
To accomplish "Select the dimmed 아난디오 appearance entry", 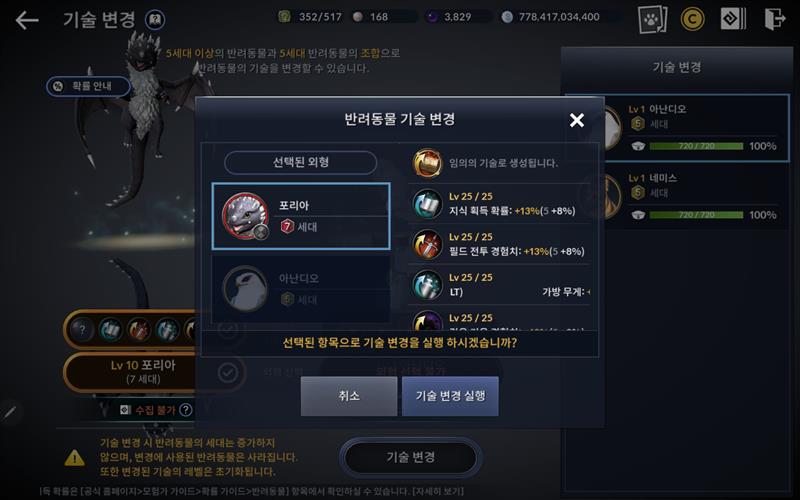I will tap(301, 289).
